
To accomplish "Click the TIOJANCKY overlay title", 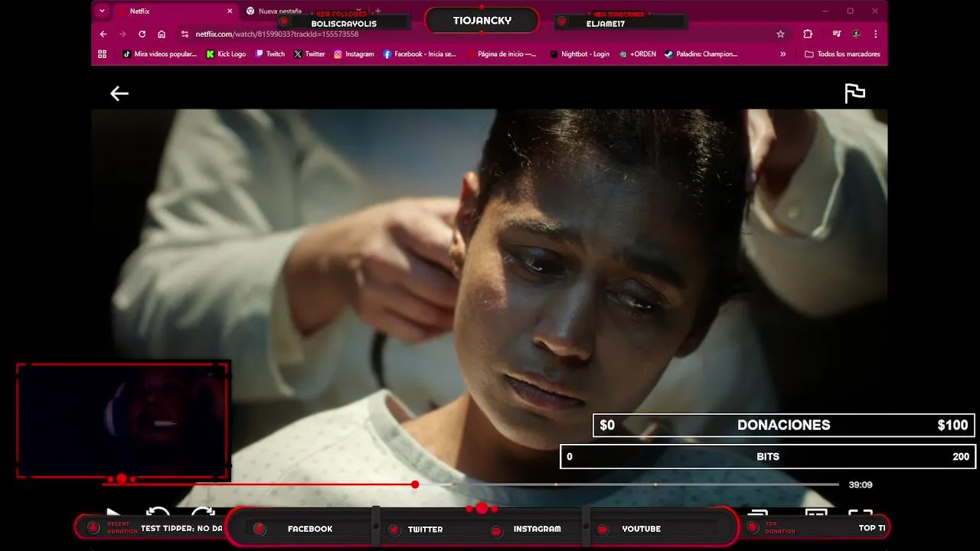I will coord(482,21).
